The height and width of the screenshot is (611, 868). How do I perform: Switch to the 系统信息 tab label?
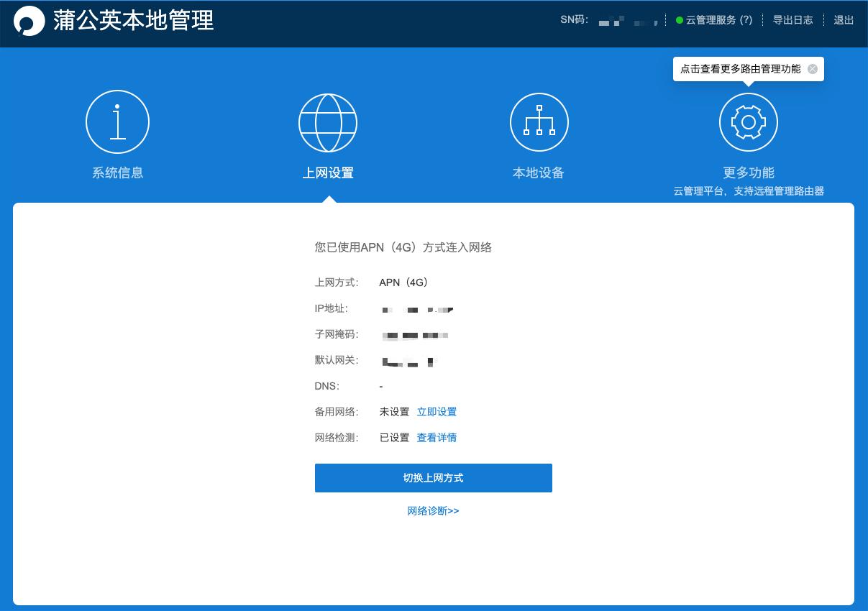(117, 173)
